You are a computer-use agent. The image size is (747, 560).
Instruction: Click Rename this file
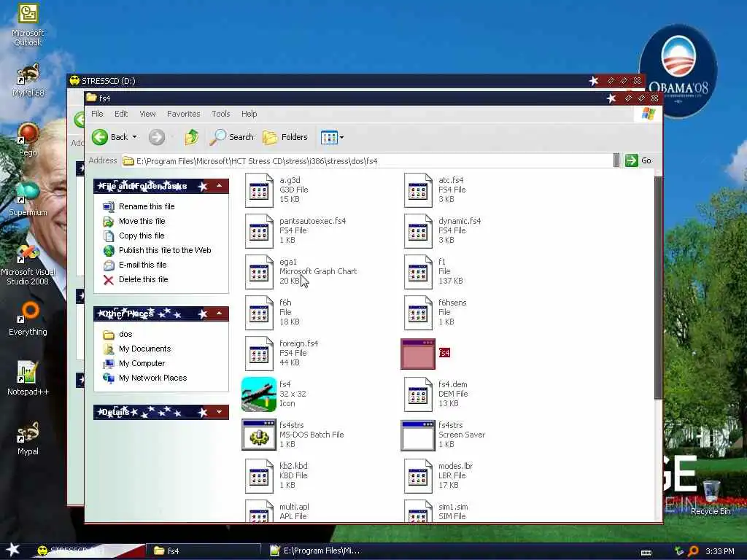(x=147, y=206)
